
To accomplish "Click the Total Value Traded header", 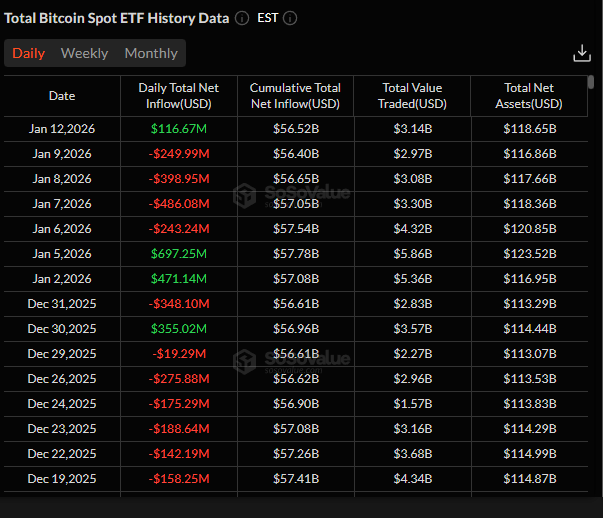I will click(x=412, y=96).
